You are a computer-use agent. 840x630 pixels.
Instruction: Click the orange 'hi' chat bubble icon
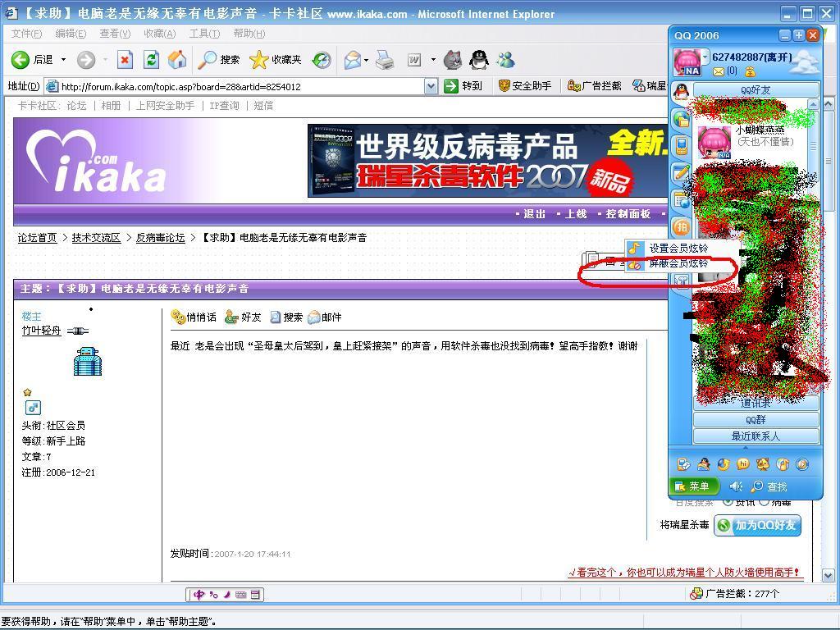tap(743, 464)
